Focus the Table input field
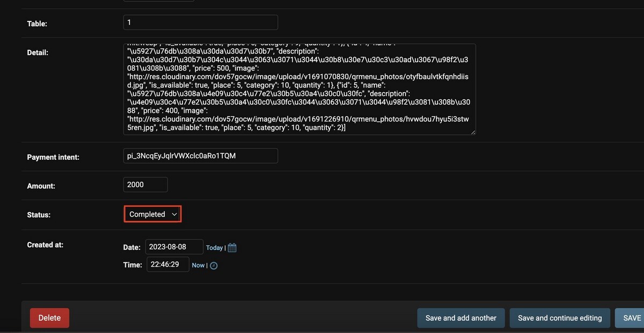Viewport: 644px width, 333px height. coord(201,23)
